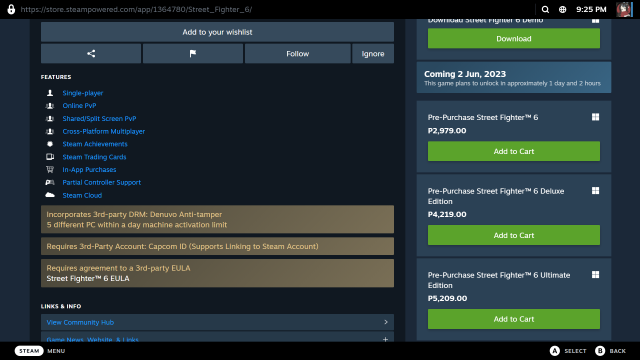
Task: Open the Online PvP feature link
Action: [x=79, y=106]
